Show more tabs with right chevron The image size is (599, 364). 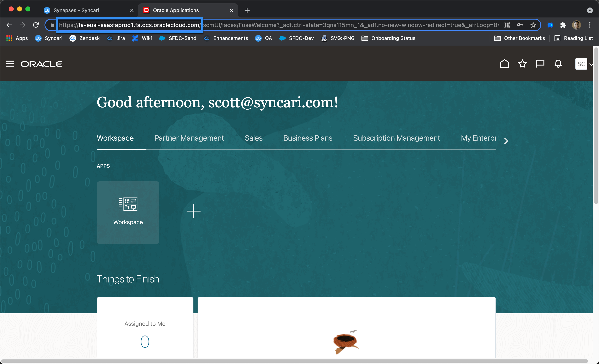[506, 141]
